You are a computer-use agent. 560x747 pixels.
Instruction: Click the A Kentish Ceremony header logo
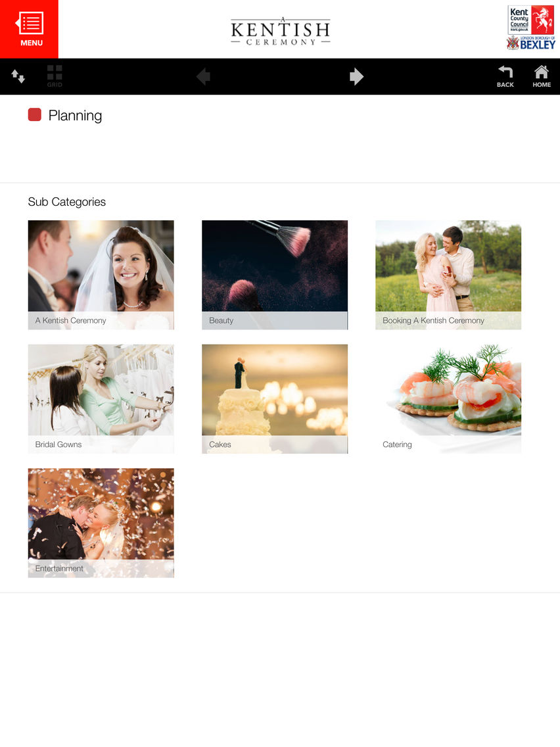[x=281, y=31]
